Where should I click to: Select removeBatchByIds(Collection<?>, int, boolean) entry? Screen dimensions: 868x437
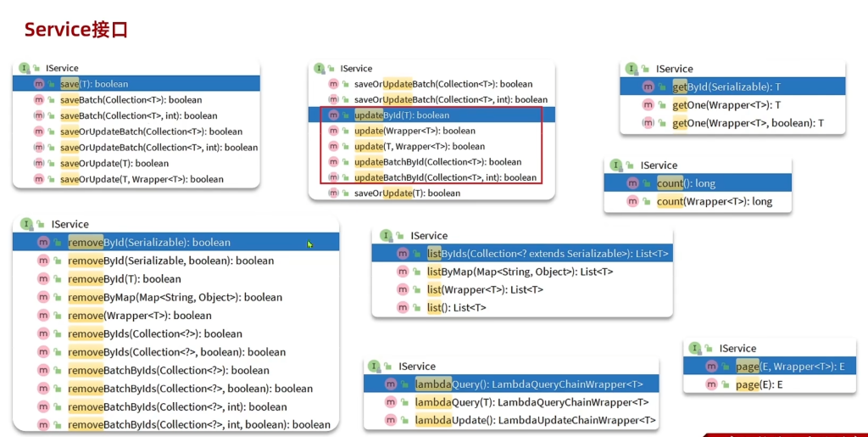[x=199, y=425]
